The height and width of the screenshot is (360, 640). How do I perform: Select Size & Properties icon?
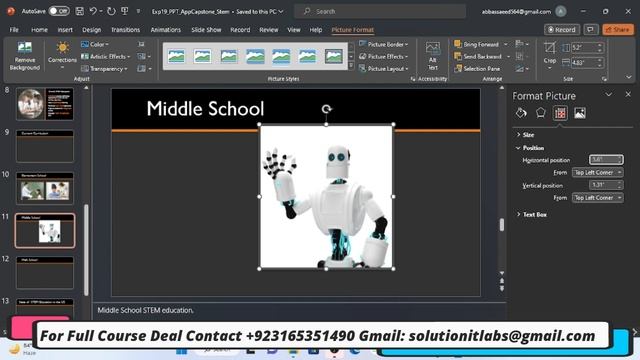(x=560, y=113)
